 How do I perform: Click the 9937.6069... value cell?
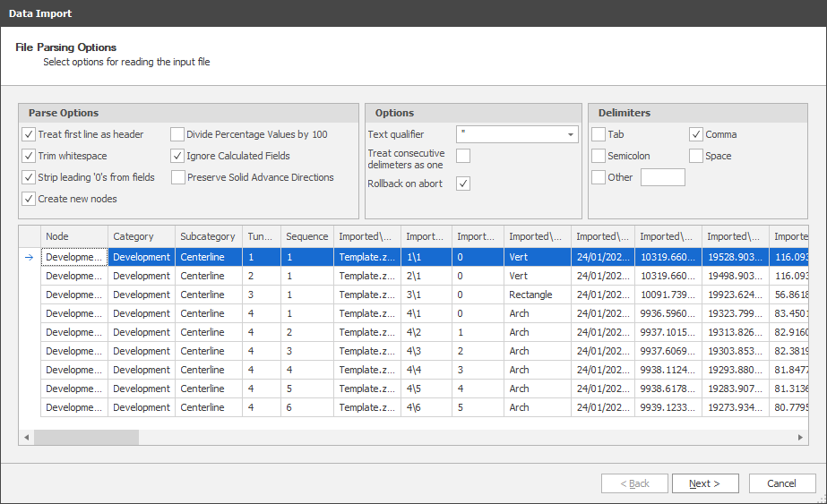(668, 351)
